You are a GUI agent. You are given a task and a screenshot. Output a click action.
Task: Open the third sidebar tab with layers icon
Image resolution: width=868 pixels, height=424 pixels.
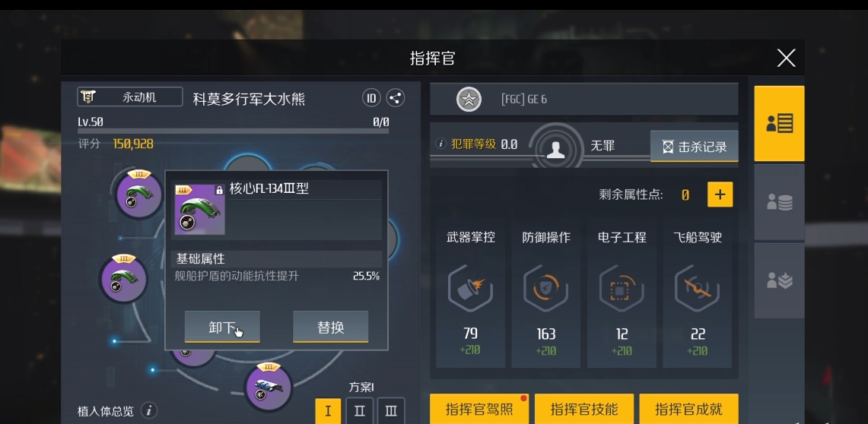pyautogui.click(x=779, y=281)
